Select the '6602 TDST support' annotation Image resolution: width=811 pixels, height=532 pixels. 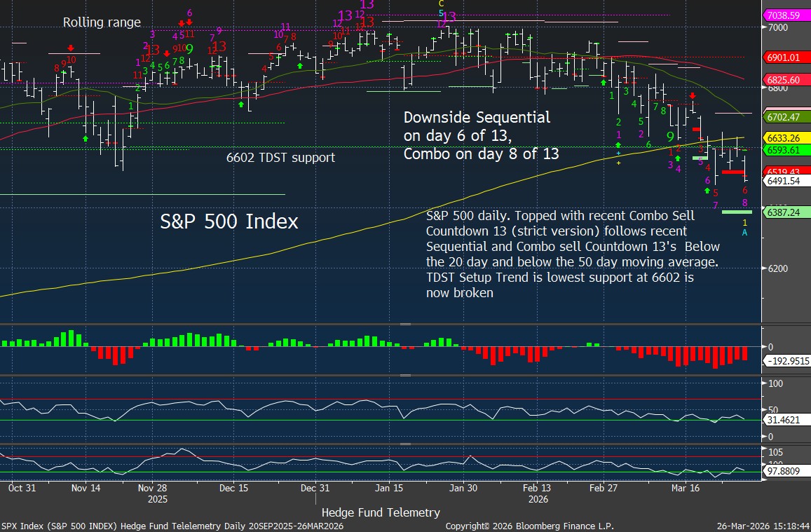pos(280,158)
